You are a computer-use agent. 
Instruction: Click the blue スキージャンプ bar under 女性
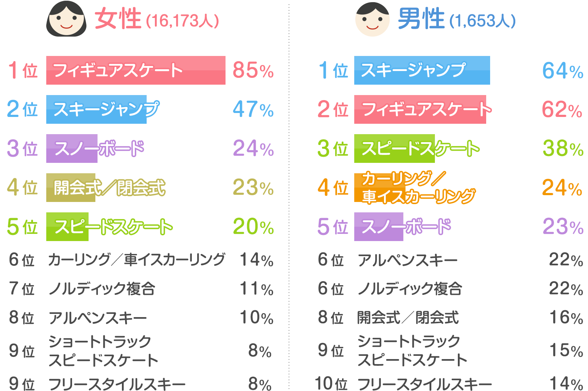(96, 109)
